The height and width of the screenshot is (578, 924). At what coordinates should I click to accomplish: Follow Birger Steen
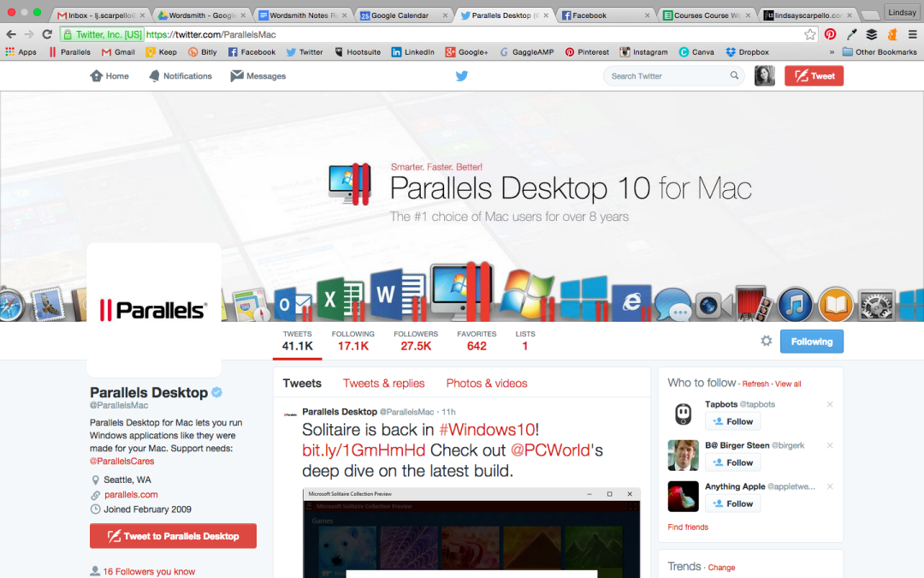click(x=732, y=463)
